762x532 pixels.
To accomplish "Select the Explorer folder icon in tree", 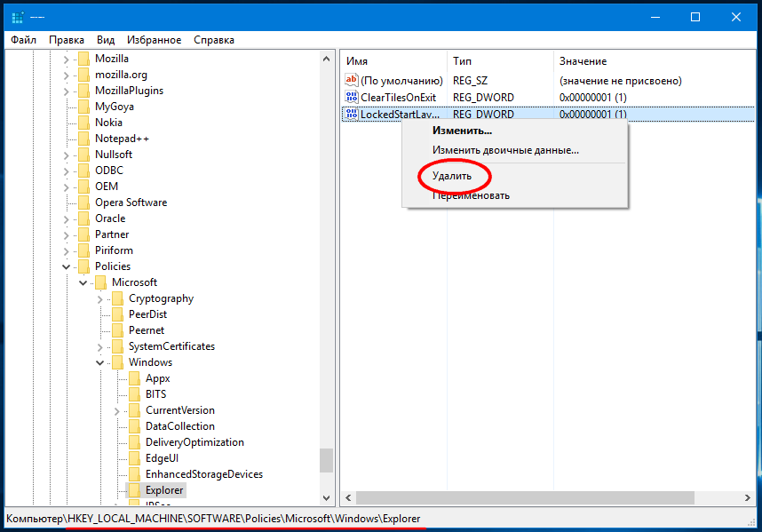I will 133,490.
